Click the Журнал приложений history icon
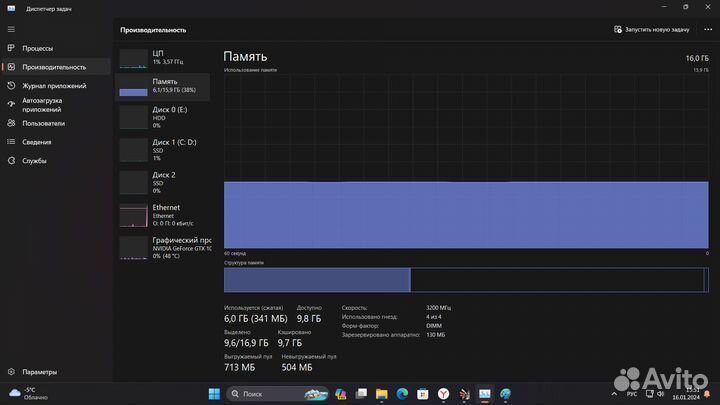 [x=11, y=85]
